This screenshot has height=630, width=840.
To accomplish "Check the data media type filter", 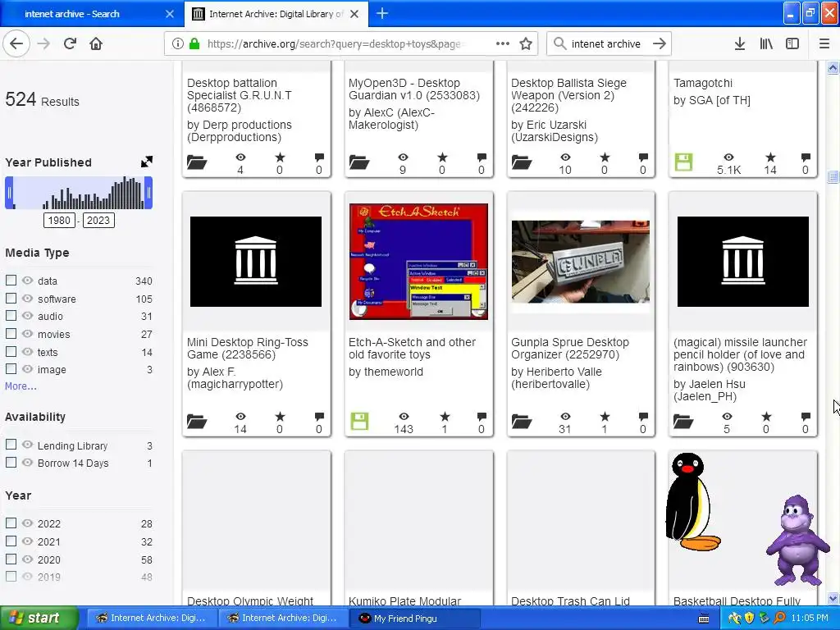I will [x=11, y=281].
